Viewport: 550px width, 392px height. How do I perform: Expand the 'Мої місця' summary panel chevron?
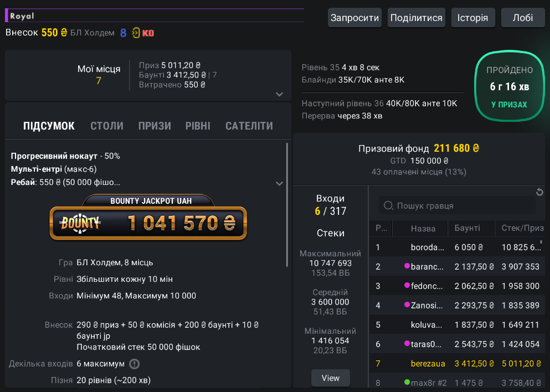click(280, 94)
